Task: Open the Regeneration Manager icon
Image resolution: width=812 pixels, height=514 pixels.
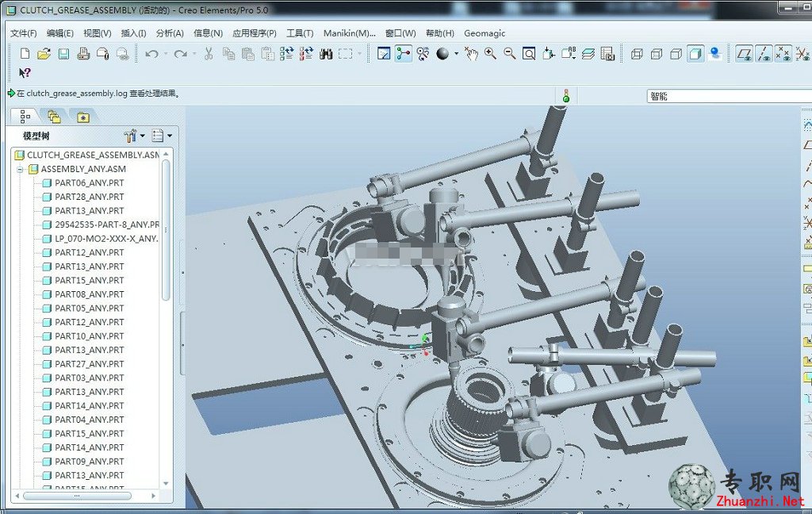Action: point(306,53)
